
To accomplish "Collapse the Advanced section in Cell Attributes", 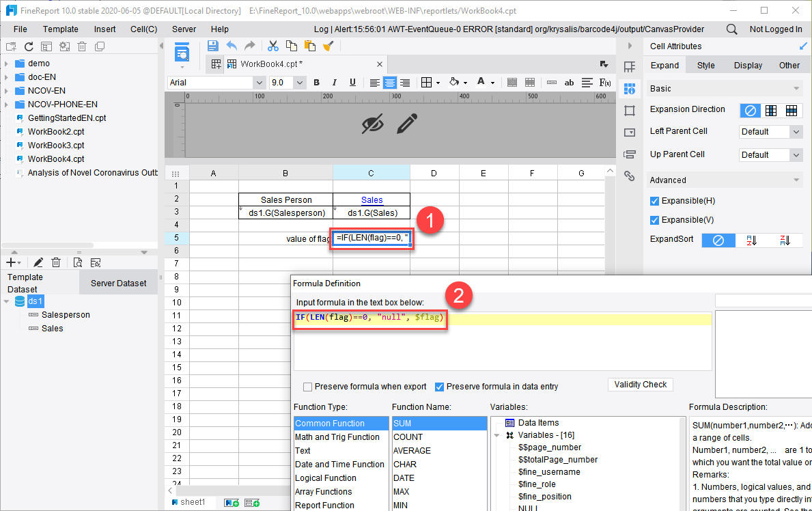I will point(796,180).
